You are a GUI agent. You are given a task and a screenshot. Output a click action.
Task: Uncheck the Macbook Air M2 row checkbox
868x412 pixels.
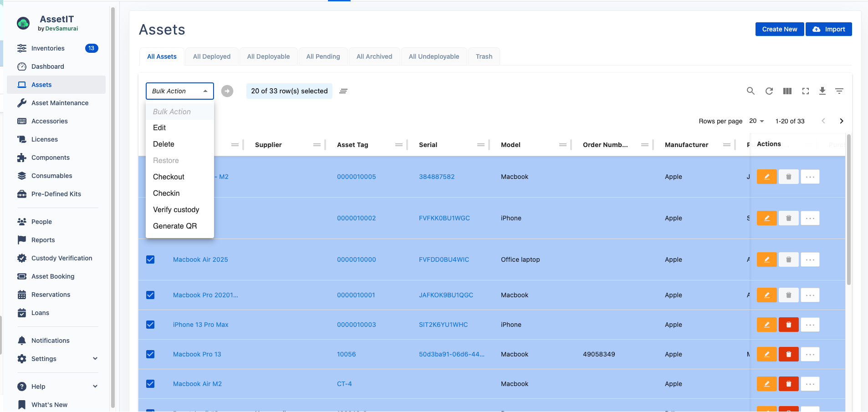point(150,384)
